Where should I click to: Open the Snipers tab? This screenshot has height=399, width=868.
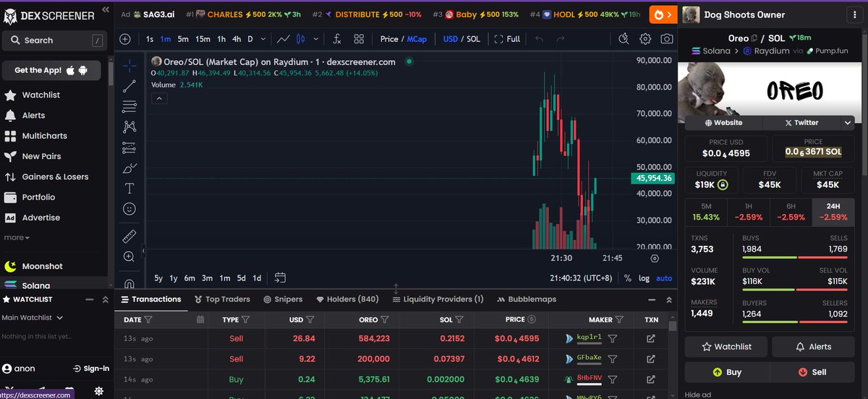283,299
